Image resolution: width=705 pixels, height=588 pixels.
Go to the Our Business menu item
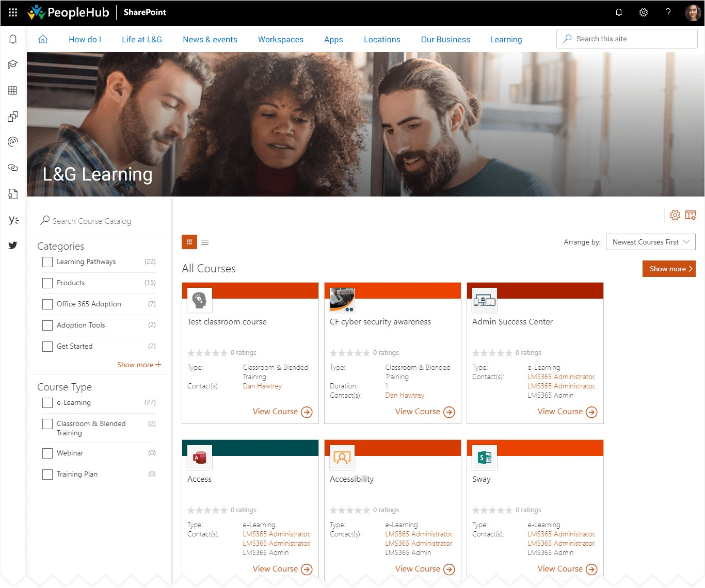tap(445, 40)
